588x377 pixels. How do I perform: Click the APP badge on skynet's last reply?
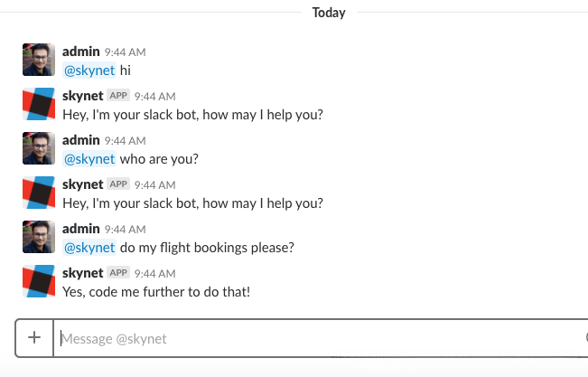pos(118,273)
